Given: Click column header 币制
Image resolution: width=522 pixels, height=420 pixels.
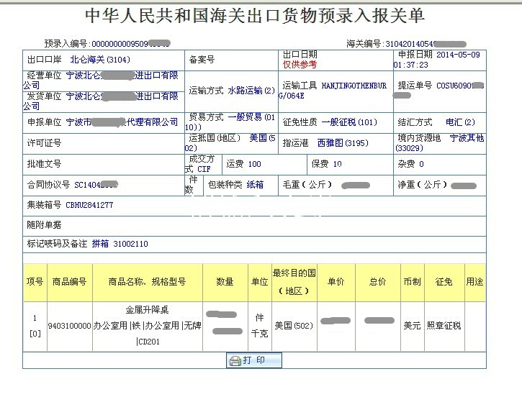Looking at the screenshot, I should click(412, 282).
